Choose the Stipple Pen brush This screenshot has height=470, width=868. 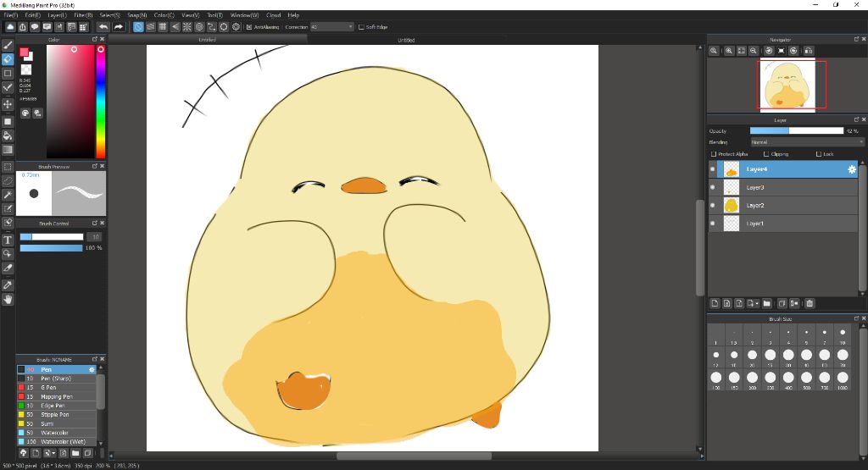[x=57, y=414]
